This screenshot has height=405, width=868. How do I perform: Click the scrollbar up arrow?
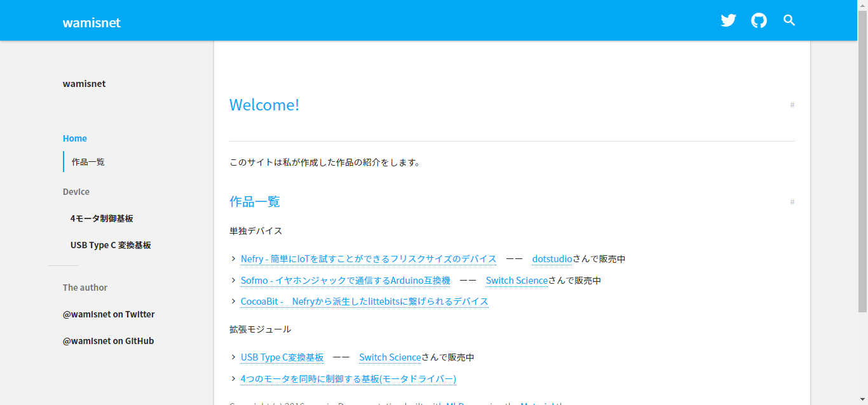[862, 4]
